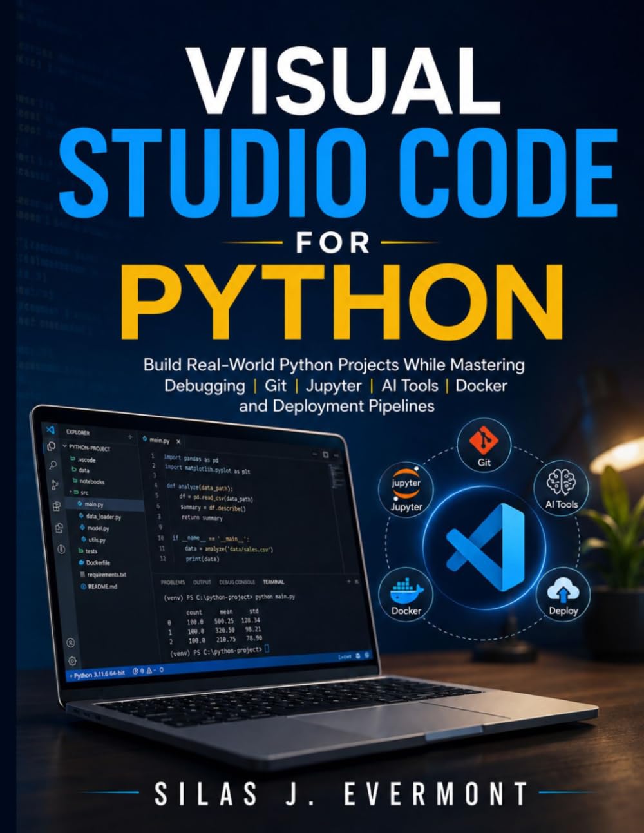Click the Docker icon beside Dockerfile
The width and height of the screenshot is (644, 833).
pyautogui.click(x=81, y=562)
